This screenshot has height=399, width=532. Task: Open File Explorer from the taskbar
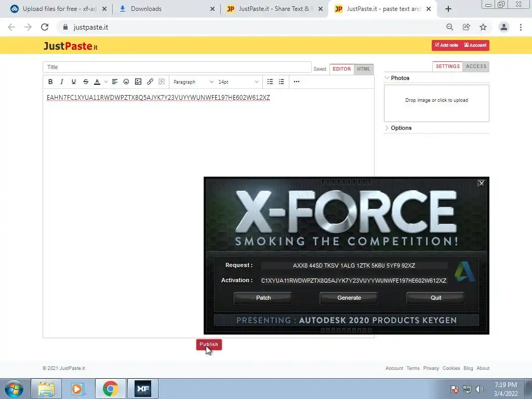(x=46, y=389)
